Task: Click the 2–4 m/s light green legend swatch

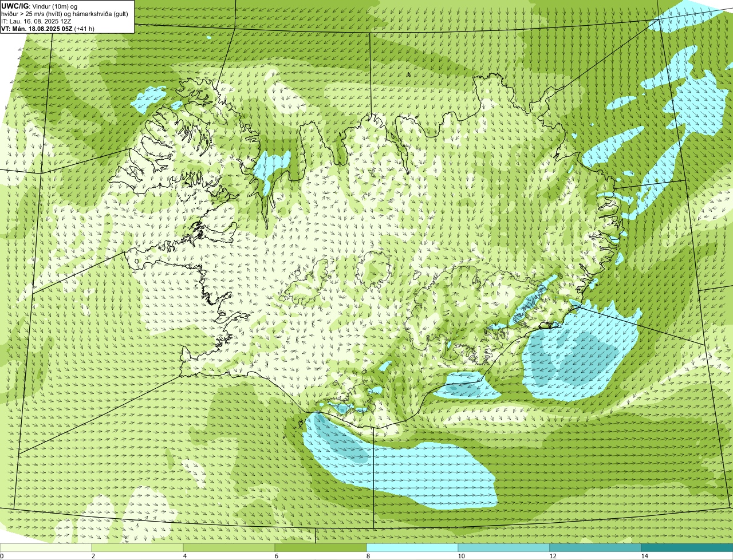Action: (137, 548)
